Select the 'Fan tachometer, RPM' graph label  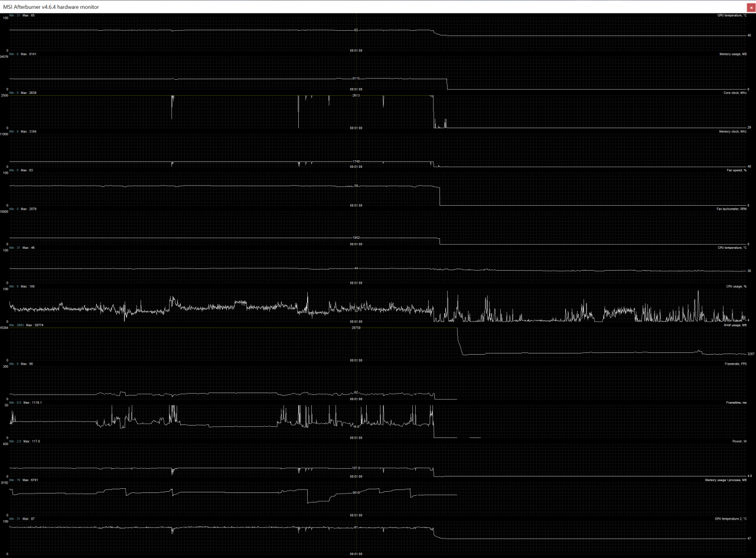pos(731,209)
